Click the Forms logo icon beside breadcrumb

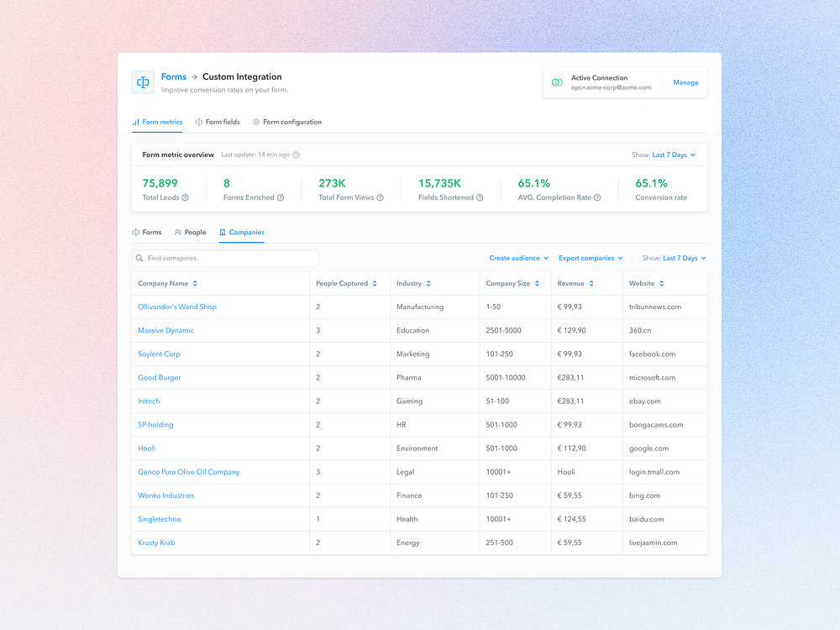143,82
